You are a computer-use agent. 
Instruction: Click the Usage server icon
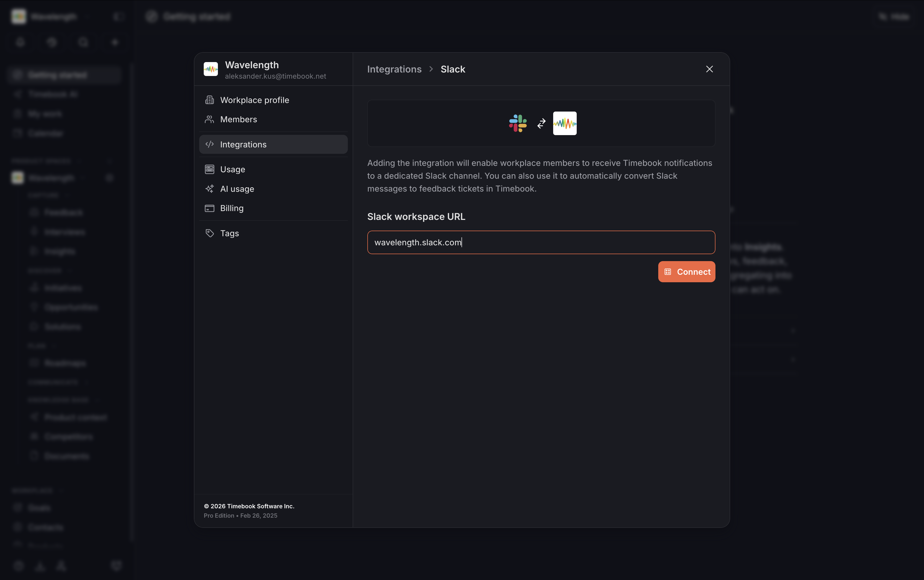[x=210, y=169]
